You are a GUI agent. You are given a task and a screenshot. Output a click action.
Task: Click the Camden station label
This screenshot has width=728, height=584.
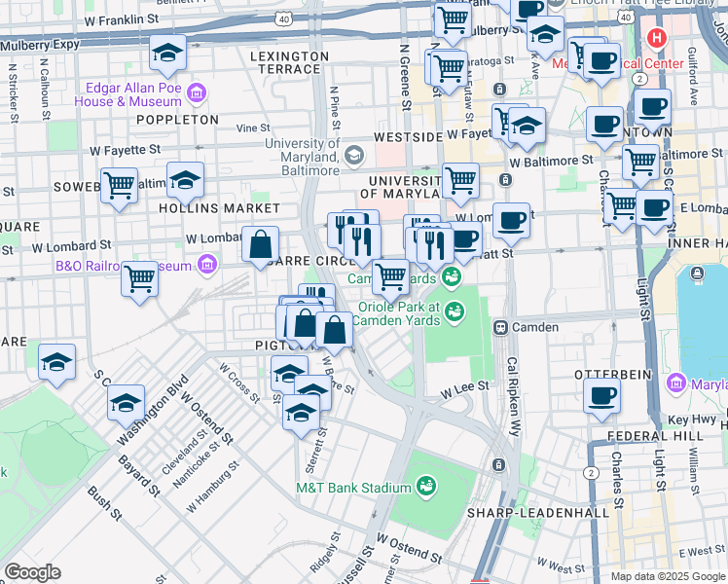click(535, 327)
